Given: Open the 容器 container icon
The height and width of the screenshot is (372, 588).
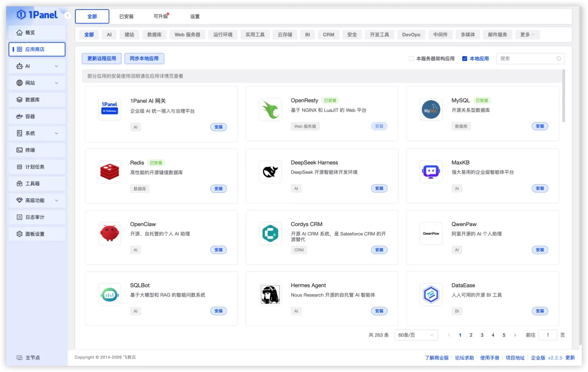Looking at the screenshot, I should click(x=20, y=116).
